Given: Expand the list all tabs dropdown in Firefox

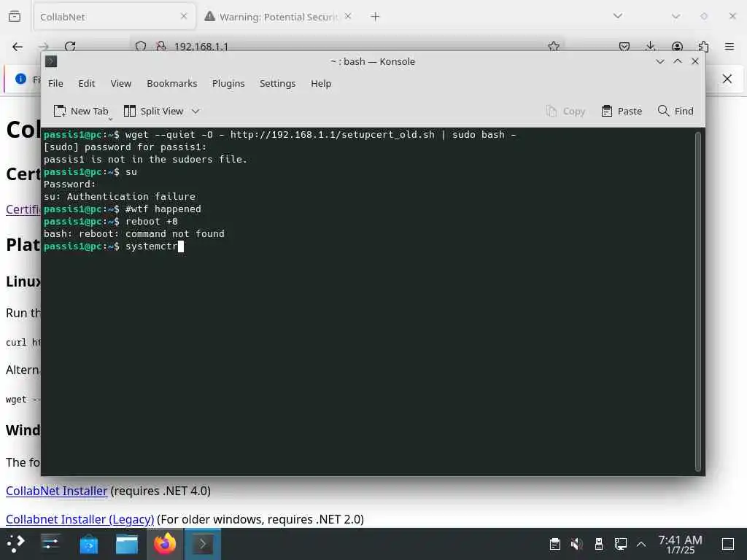Looking at the screenshot, I should [618, 16].
